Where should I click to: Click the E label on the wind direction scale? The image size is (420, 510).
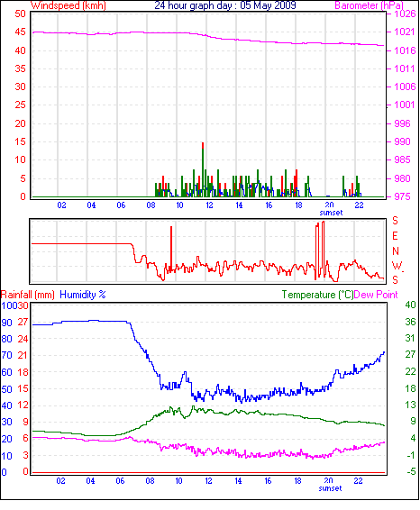[x=395, y=236]
